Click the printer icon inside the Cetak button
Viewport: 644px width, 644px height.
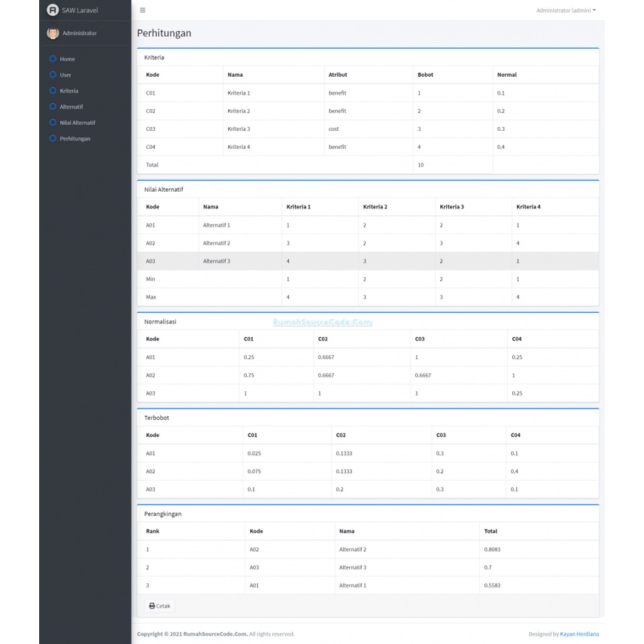pyautogui.click(x=151, y=606)
